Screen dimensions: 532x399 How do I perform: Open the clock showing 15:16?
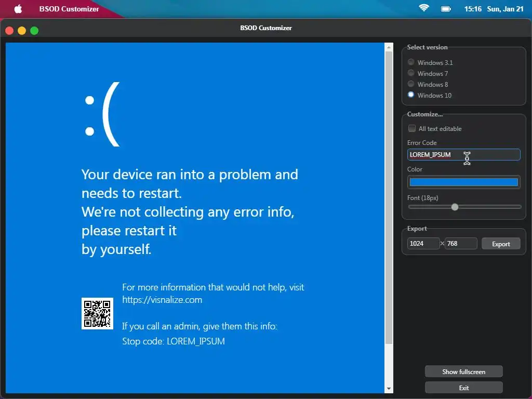pyautogui.click(x=473, y=9)
